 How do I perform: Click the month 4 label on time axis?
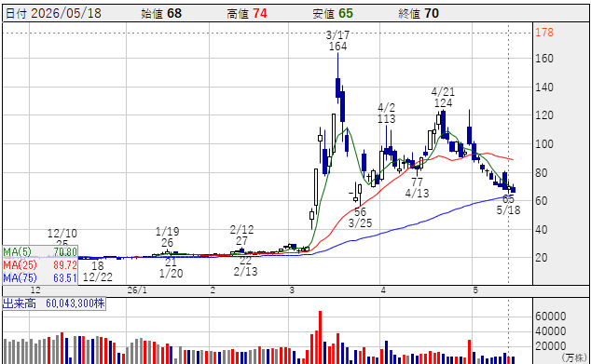[x=384, y=290]
